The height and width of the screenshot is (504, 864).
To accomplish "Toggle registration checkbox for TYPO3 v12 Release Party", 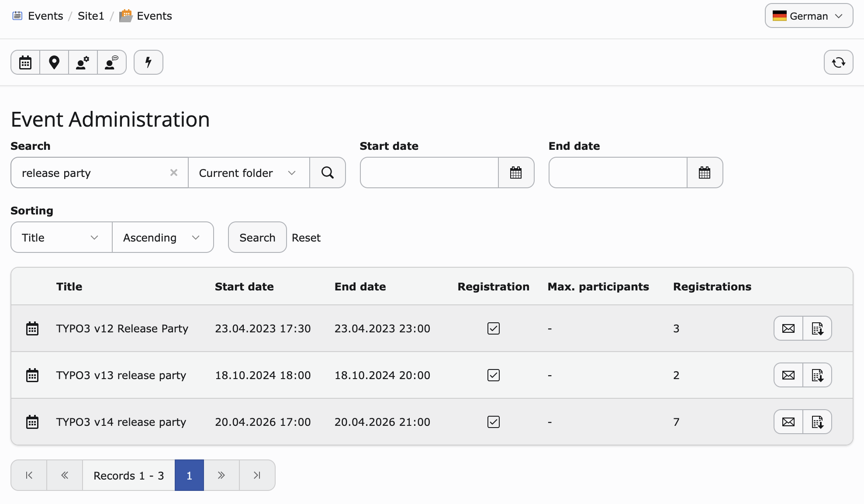I will coord(494,328).
